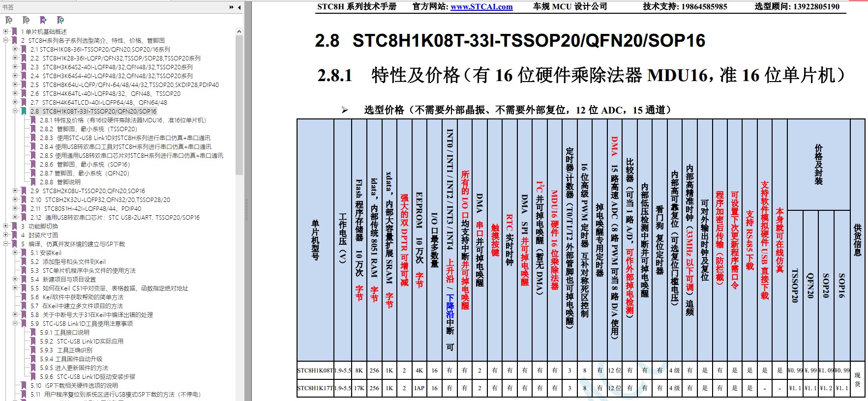Click the STC8H1K17T cell in the table
Screen dimensions: 868x401
click(x=315, y=388)
